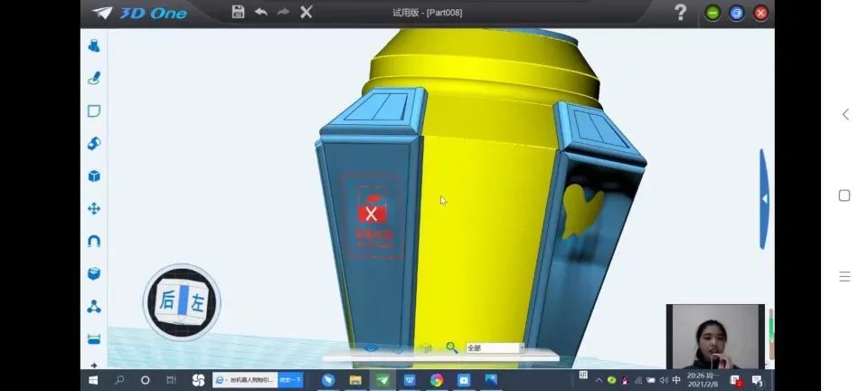Enable the magnet auto-snap tool

(x=94, y=242)
